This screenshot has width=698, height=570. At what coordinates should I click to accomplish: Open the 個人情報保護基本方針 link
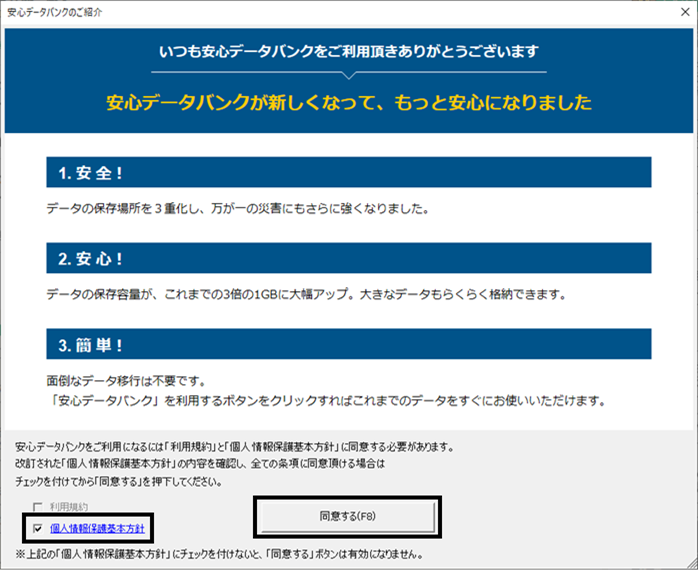pos(97,529)
